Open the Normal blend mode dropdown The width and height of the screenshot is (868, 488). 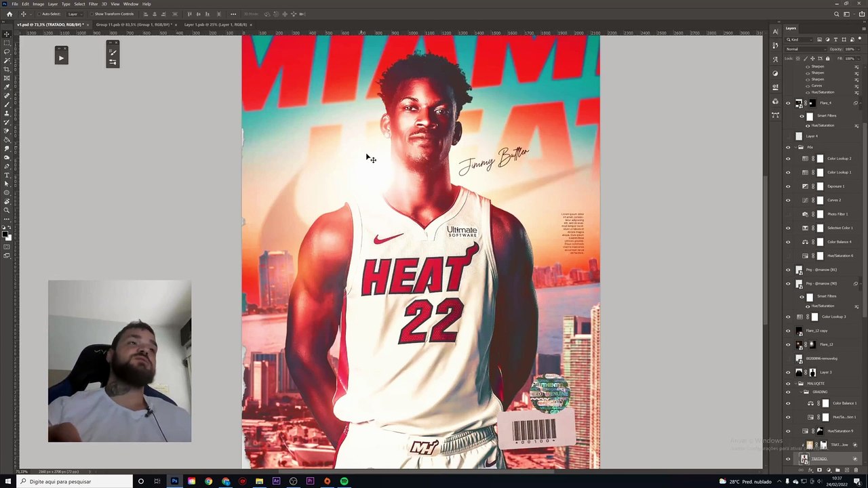(x=804, y=49)
